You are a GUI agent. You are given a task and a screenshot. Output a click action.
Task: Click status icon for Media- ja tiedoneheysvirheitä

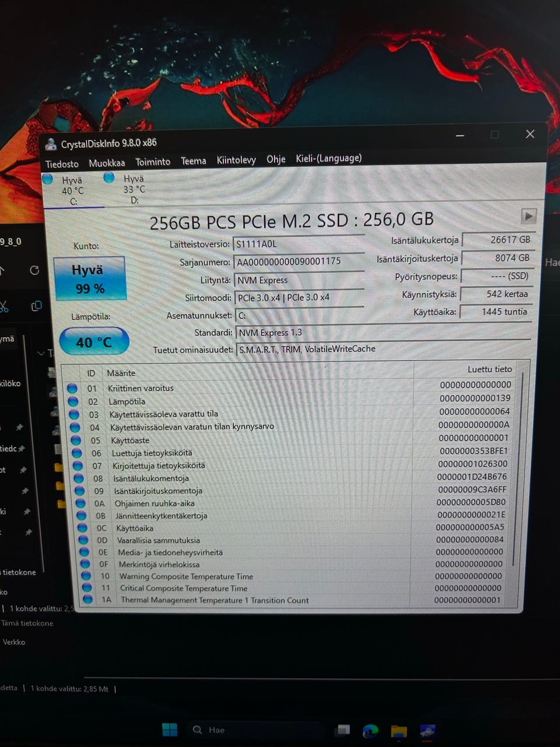tap(85, 552)
